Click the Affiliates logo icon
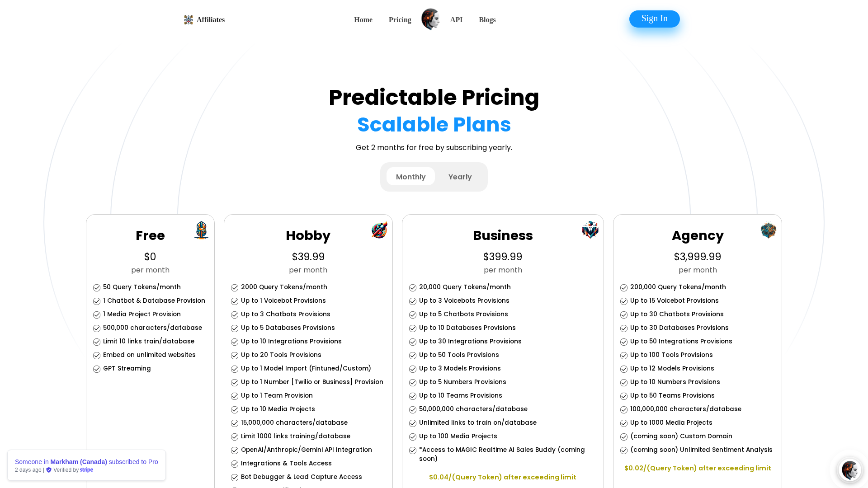Image resolution: width=868 pixels, height=488 pixels. click(x=189, y=20)
